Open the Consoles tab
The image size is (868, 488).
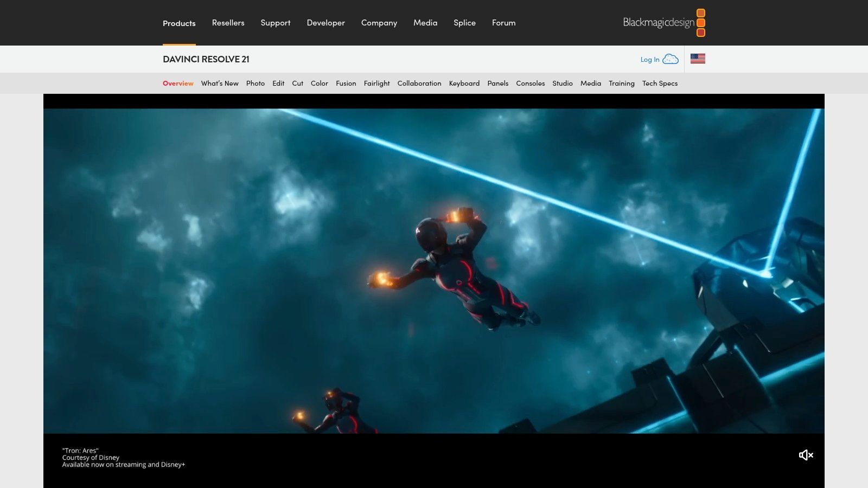[531, 84]
